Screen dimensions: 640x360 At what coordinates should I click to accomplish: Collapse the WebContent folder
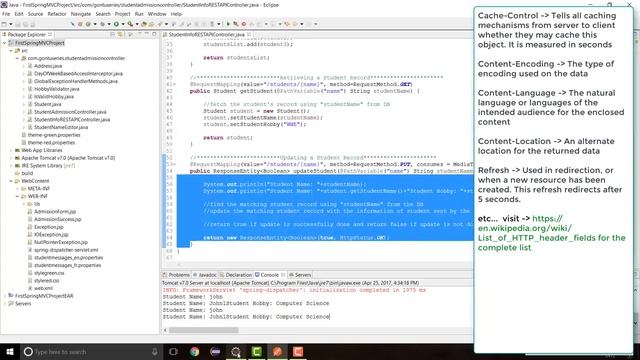(x=11, y=181)
